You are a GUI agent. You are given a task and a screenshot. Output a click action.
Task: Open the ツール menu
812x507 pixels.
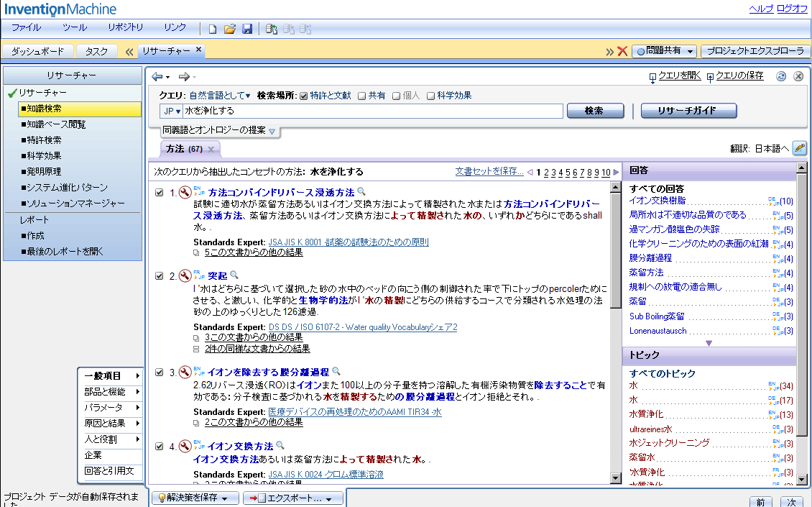point(75,27)
